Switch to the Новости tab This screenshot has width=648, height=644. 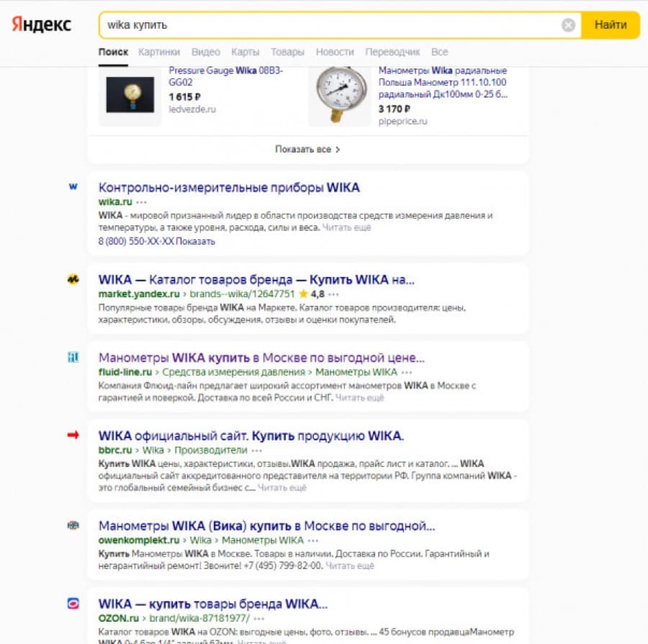pos(335,52)
